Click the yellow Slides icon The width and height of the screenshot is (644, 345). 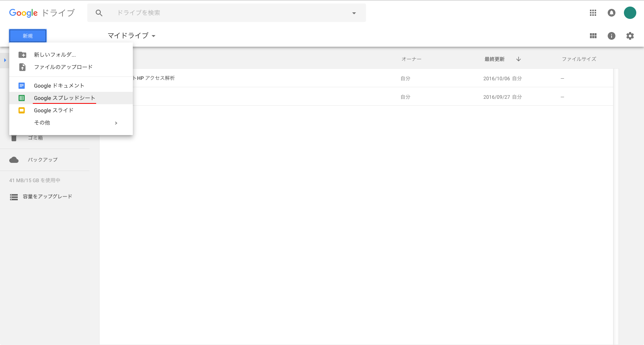click(x=22, y=110)
